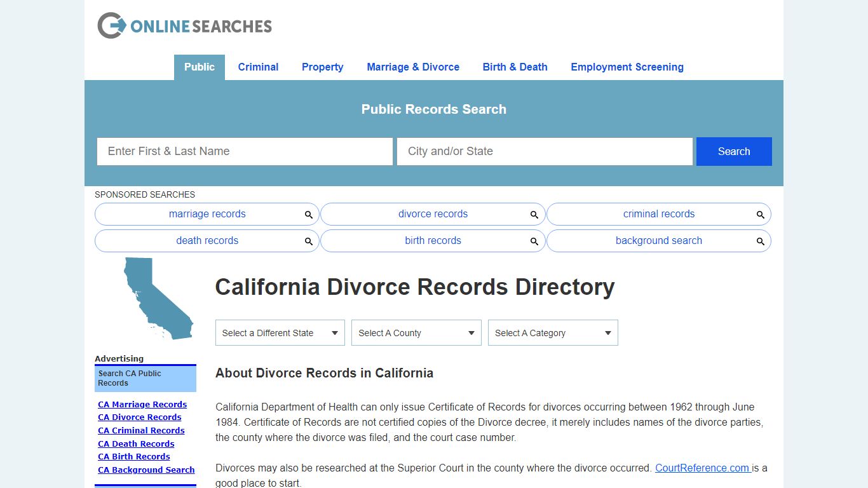Viewport: 868px width, 488px height.
Task: Expand the Select A County dropdown
Action: 416,332
